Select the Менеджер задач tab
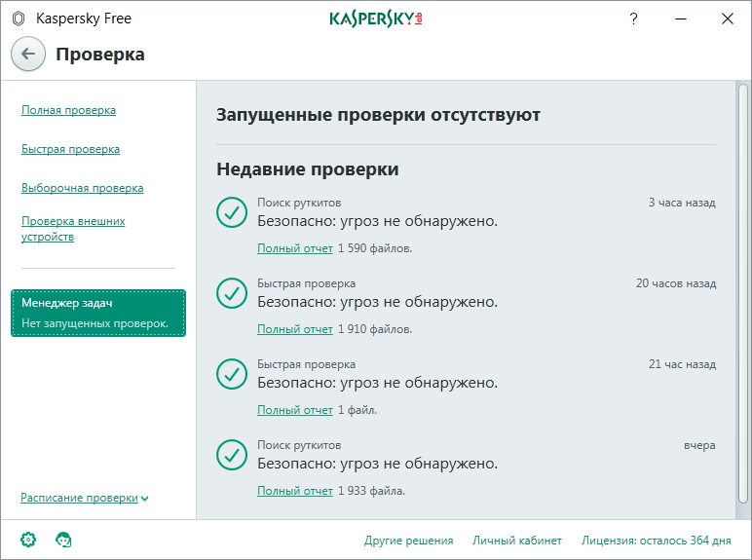752x560 pixels. 98,313
